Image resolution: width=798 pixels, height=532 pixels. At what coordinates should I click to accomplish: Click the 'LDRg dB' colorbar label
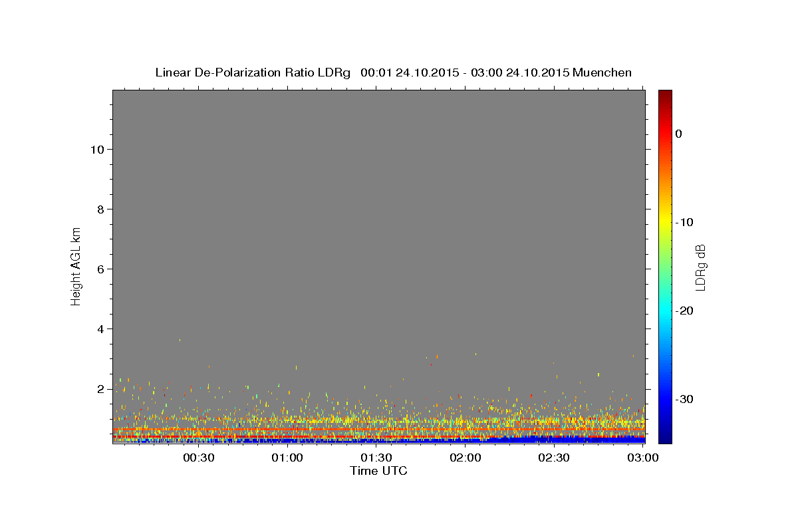[x=700, y=267]
